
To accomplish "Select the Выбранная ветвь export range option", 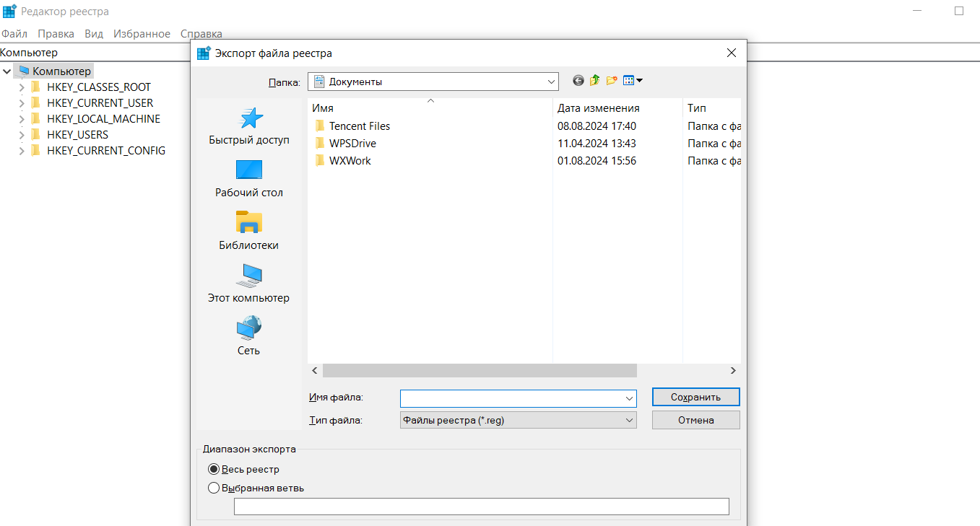I will 214,488.
